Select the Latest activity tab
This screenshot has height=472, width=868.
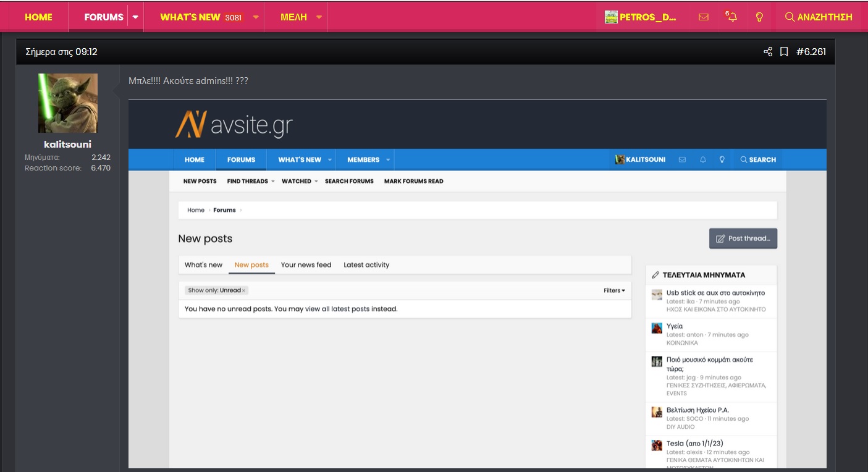coord(366,265)
